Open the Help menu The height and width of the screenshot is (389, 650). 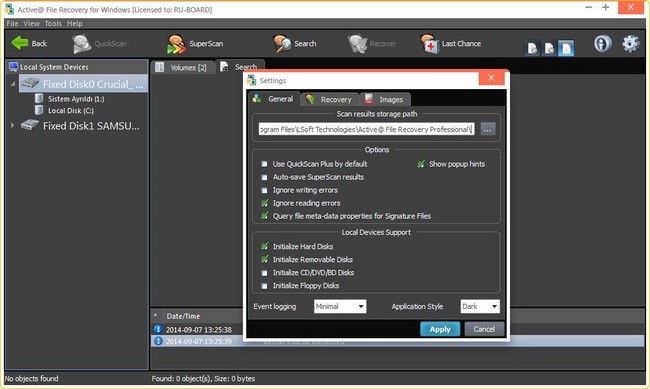75,24
